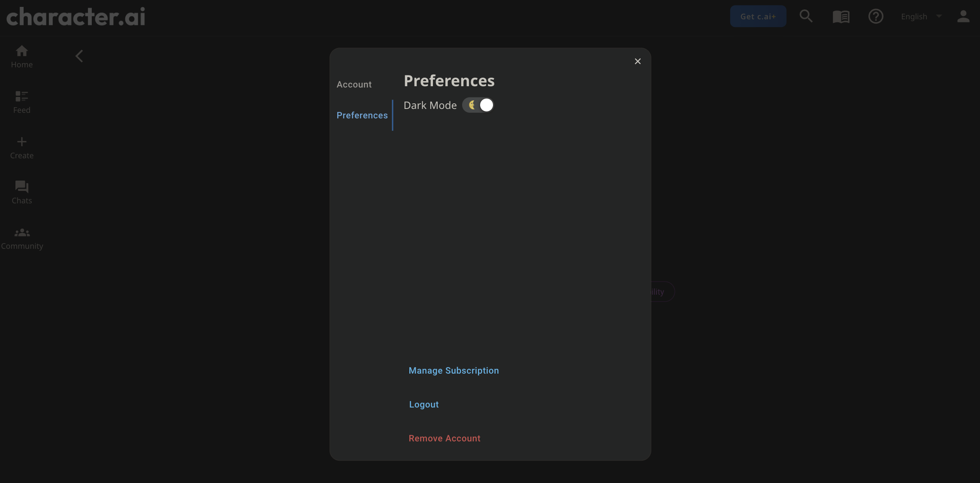Switch to the Account tab
The height and width of the screenshot is (483, 980).
[354, 84]
